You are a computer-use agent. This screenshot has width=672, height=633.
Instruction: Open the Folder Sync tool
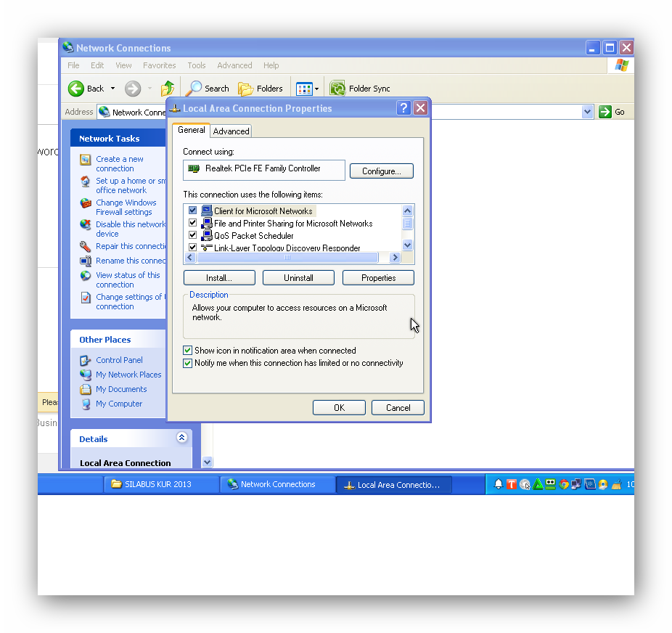[360, 89]
